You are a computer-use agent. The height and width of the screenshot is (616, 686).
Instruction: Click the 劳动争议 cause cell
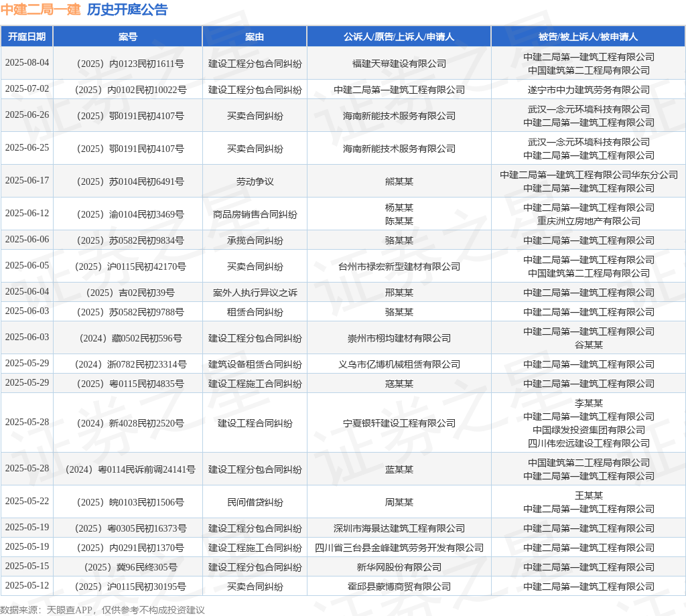click(255, 181)
